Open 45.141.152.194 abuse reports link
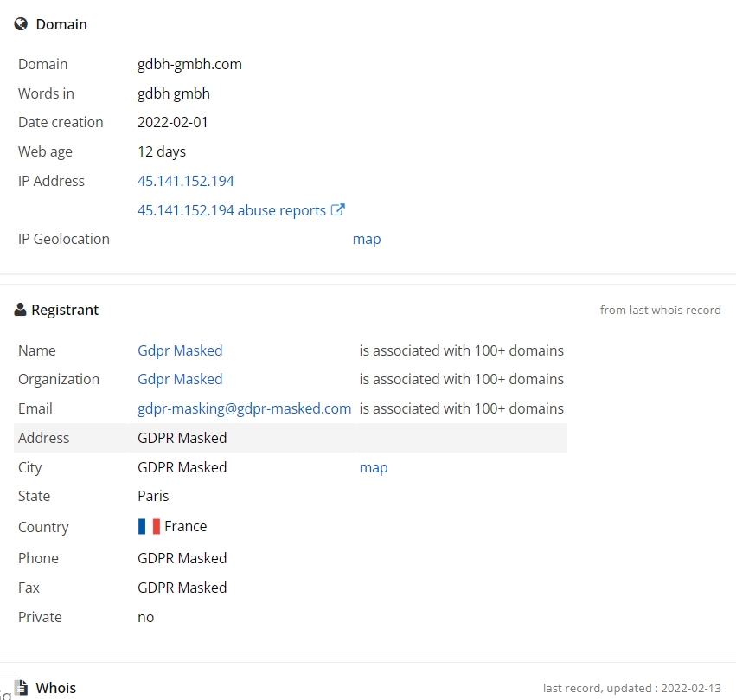 point(232,210)
